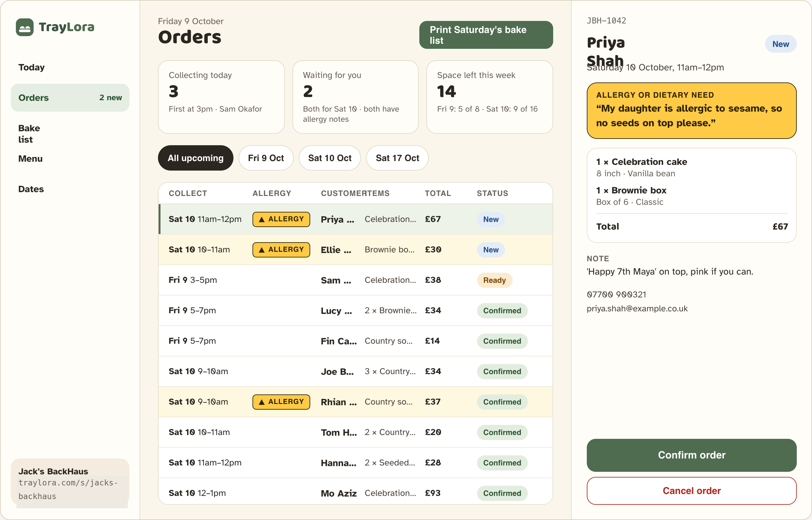Image resolution: width=812 pixels, height=520 pixels.
Task: Click the Cancel order button
Action: click(x=691, y=490)
